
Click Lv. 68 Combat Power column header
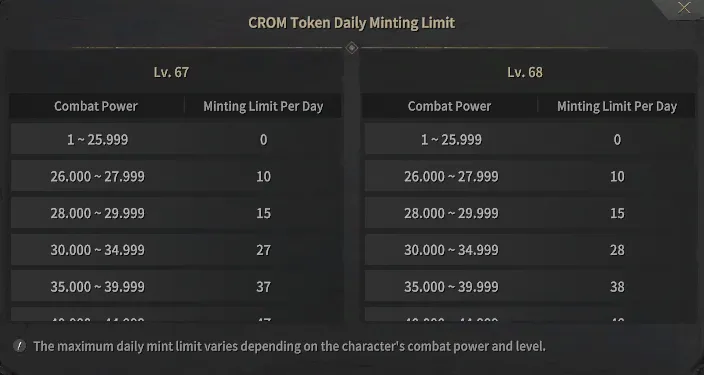(449, 106)
